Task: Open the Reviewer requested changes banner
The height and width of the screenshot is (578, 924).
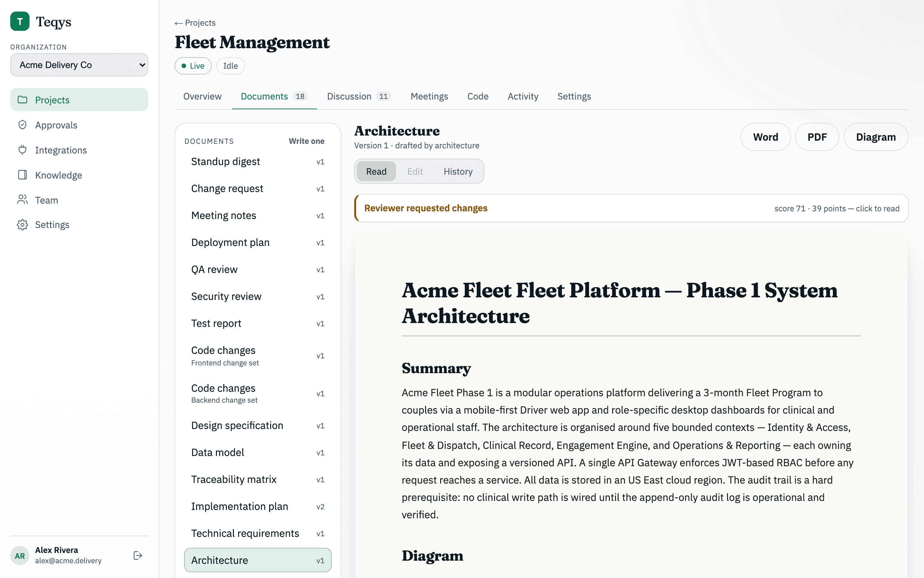Action: (631, 208)
